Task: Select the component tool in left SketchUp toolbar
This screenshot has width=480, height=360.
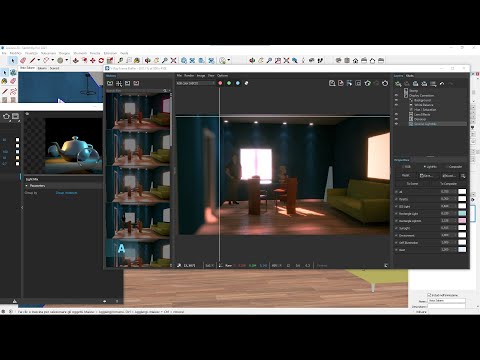Action: tap(13, 72)
